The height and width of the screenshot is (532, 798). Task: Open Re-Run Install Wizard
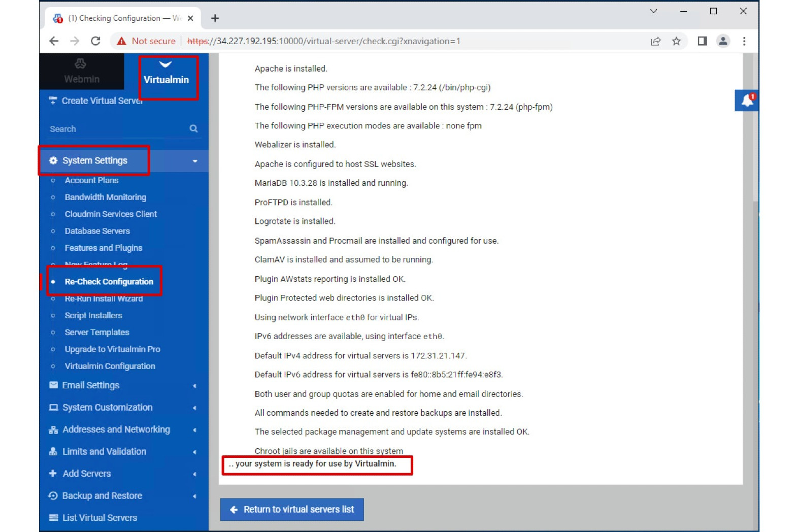104,298
